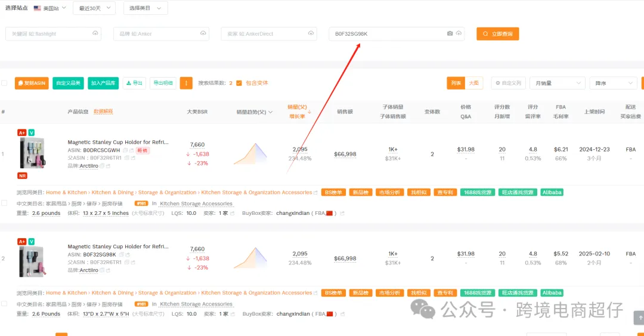Click the upload icon in ASIN search field
The width and height of the screenshot is (644, 336).
pyautogui.click(x=459, y=33)
